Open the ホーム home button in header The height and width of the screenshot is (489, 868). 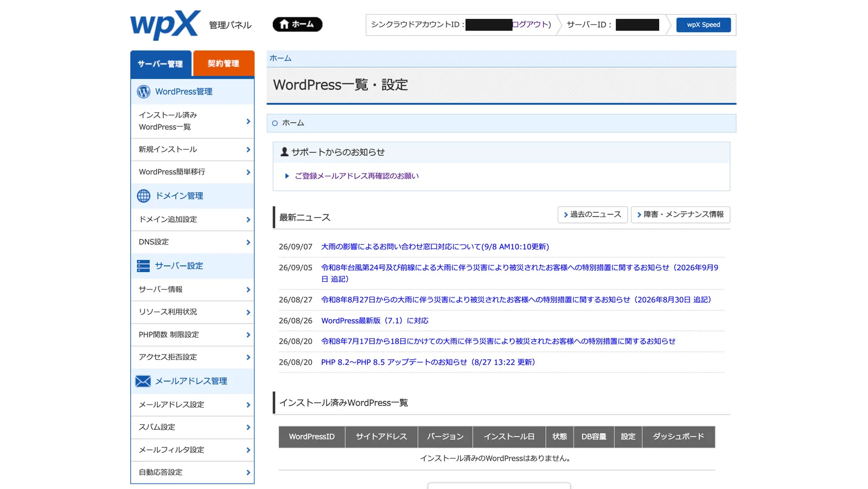[297, 24]
